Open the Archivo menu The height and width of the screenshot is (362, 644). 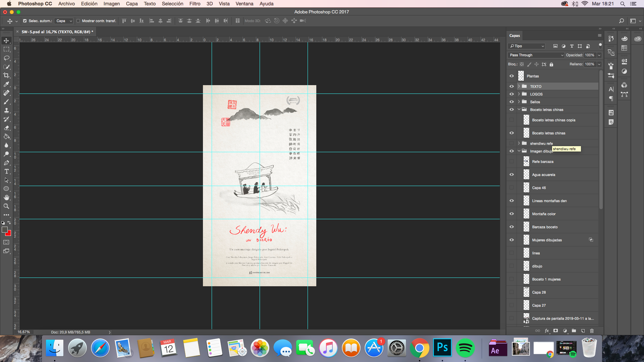(x=66, y=4)
